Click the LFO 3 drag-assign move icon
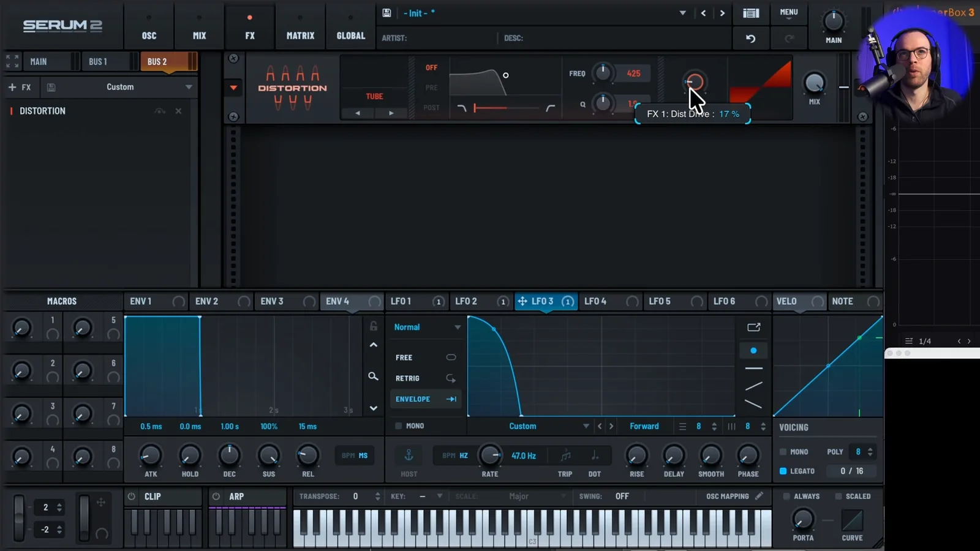Screen dimensions: 980x551 [x=522, y=301]
